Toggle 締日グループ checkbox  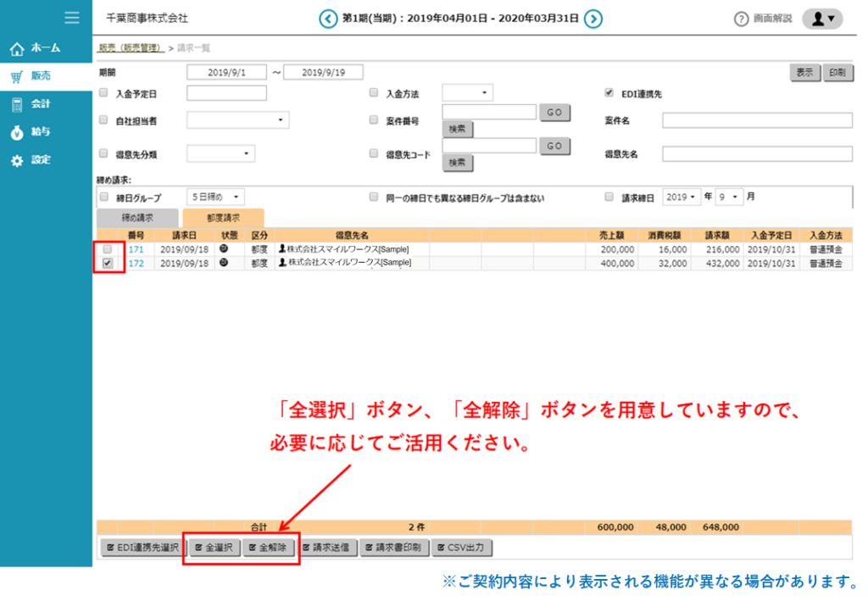[x=103, y=196]
